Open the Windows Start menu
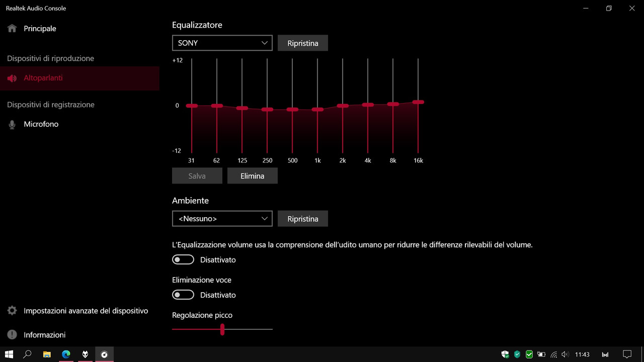 (x=10, y=354)
